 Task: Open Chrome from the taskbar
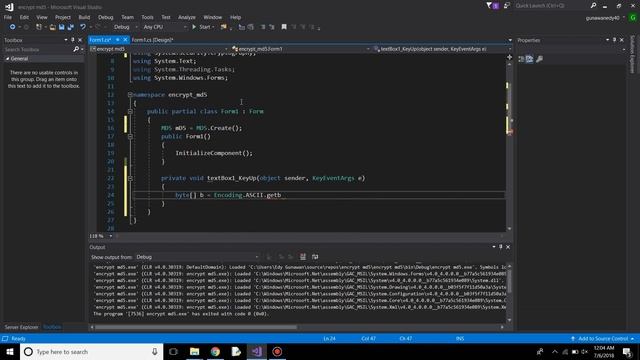coord(215,351)
